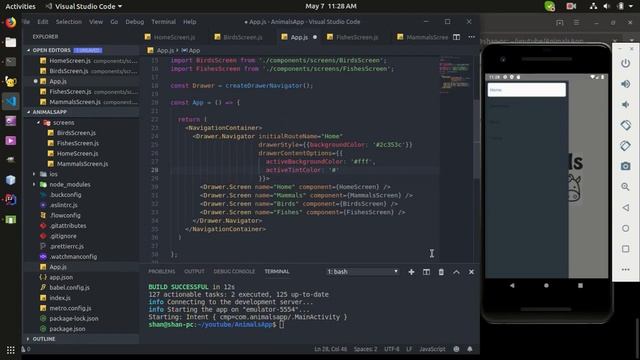
Task: Open index.js in explorer
Action: (60, 298)
